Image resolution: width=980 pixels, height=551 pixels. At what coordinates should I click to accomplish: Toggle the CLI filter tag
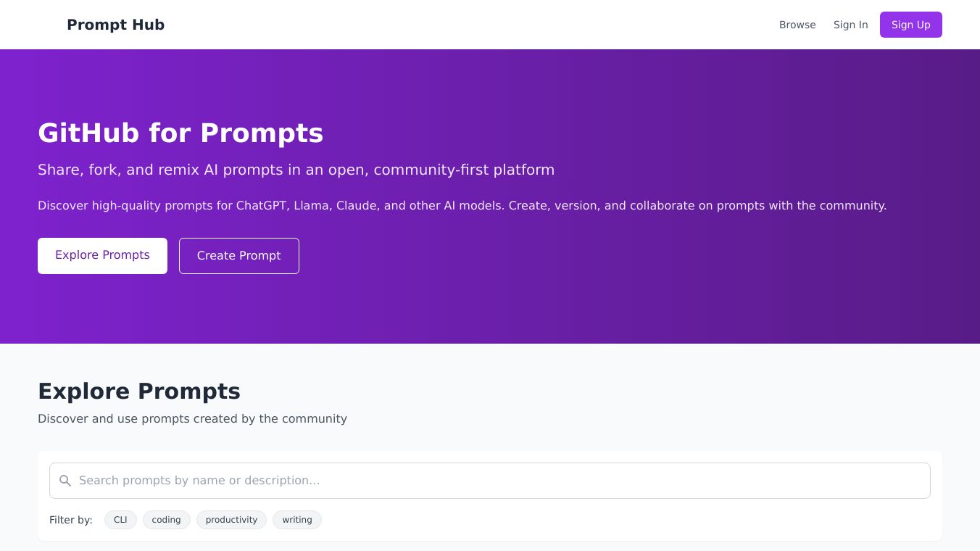[120, 520]
